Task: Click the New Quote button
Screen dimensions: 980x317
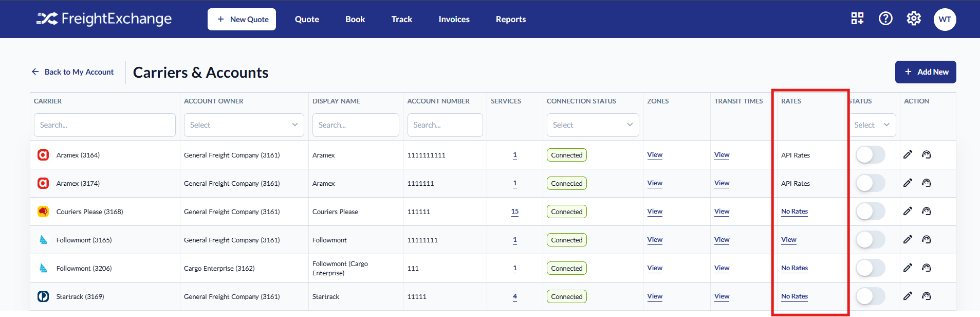Action: point(242,19)
